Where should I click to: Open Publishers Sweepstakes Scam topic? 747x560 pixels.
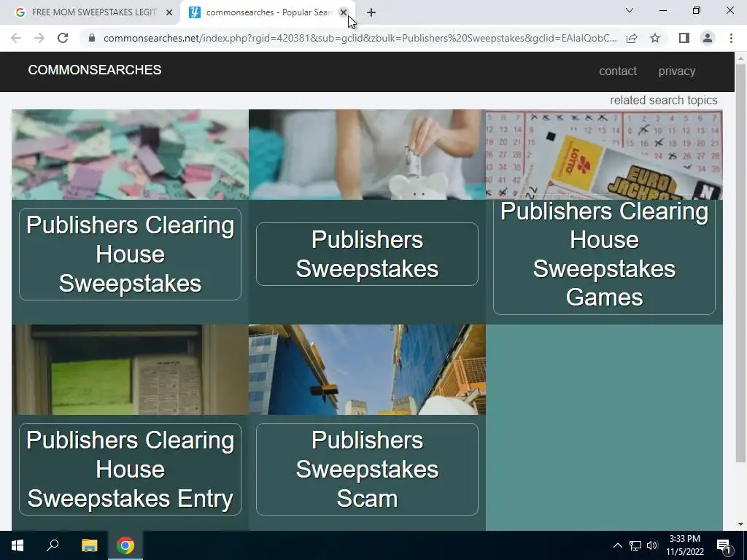pos(367,469)
